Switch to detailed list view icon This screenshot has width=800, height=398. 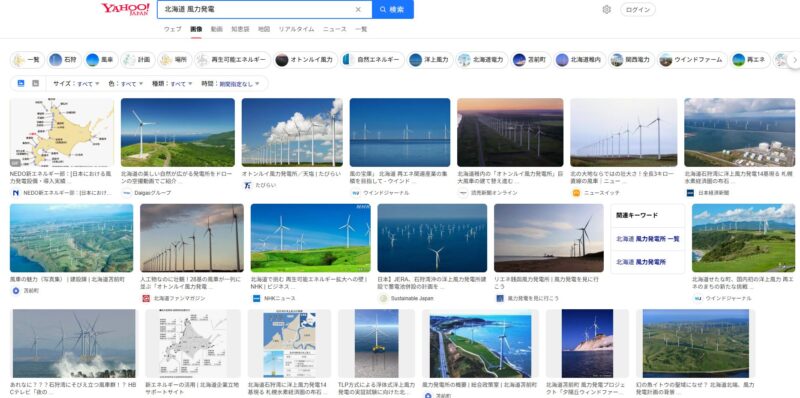[x=35, y=83]
